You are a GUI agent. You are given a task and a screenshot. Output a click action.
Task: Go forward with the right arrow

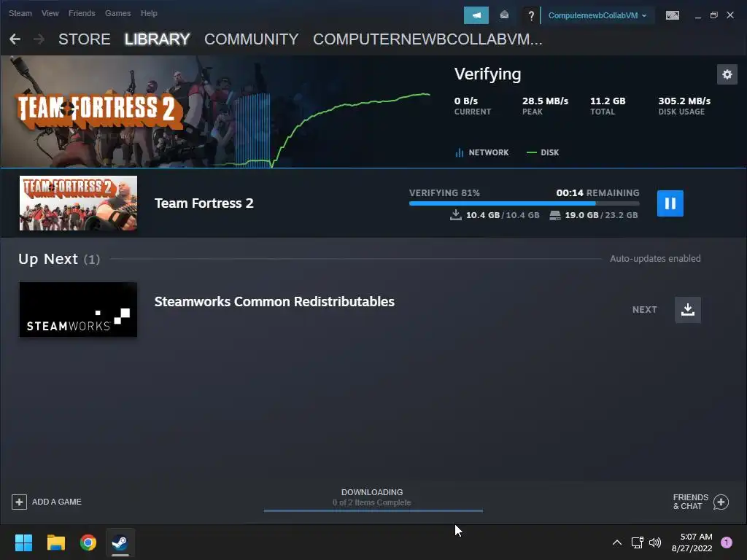(x=39, y=39)
